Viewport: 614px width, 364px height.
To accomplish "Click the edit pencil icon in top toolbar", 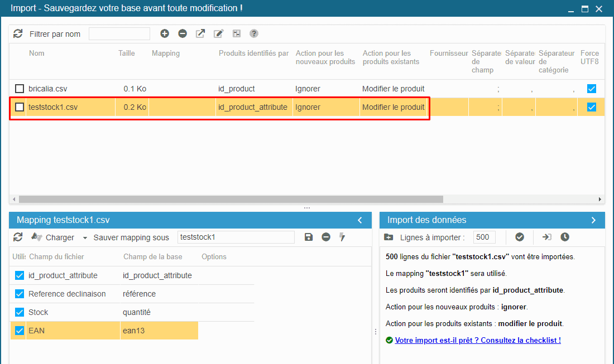I will coord(218,33).
